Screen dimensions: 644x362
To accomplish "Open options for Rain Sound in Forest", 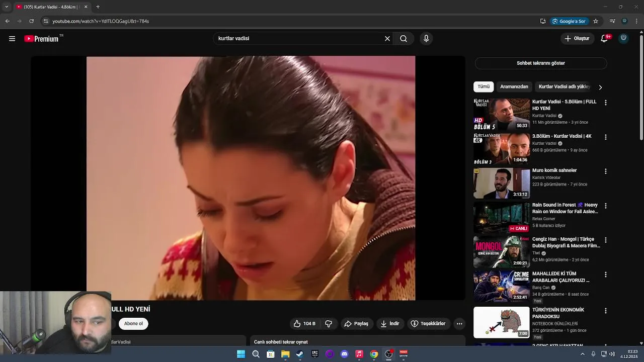I will (x=606, y=206).
